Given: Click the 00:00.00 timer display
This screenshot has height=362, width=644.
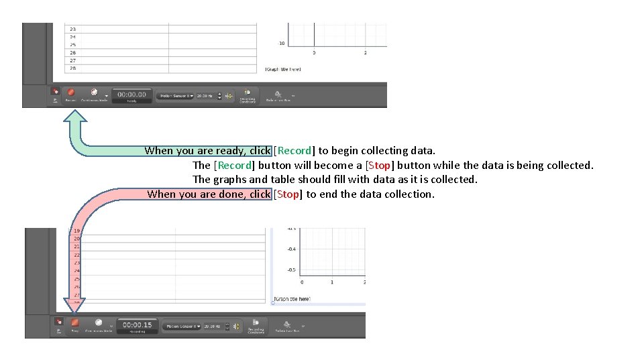Looking at the screenshot, I should click(132, 95).
